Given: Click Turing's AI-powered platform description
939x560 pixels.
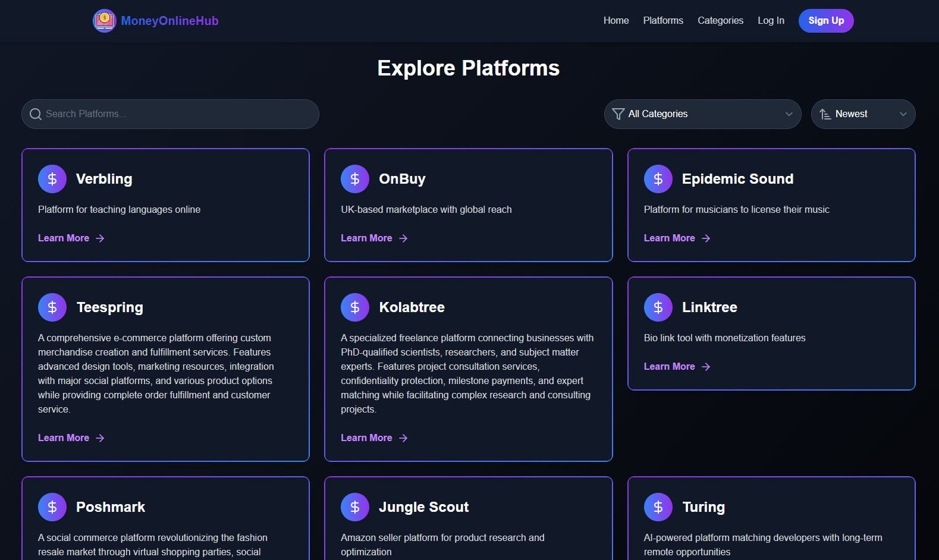Looking at the screenshot, I should [x=763, y=545].
